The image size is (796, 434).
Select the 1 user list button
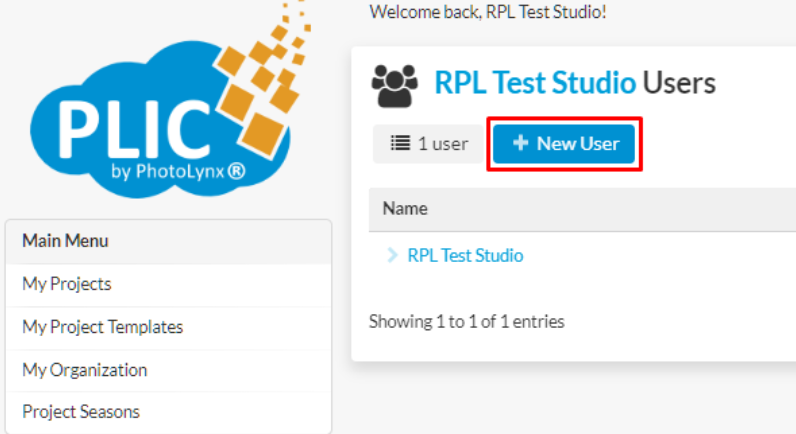point(428,144)
